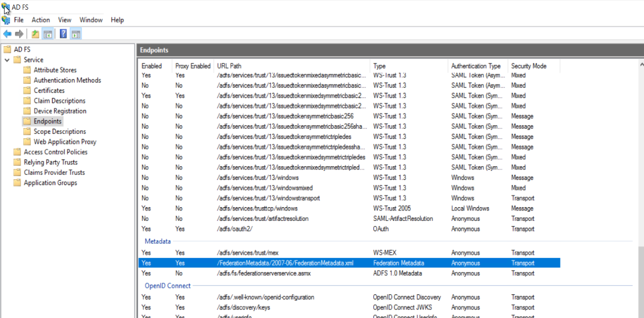This screenshot has width=644, height=318.
Task: Click the Web Application Proxy folder icon
Action: [27, 142]
